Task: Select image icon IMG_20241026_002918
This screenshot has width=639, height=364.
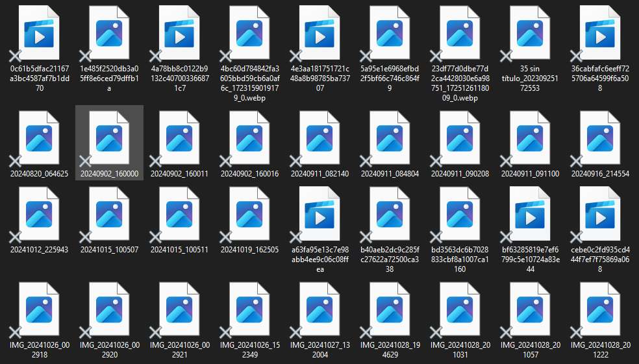Action: (x=39, y=309)
